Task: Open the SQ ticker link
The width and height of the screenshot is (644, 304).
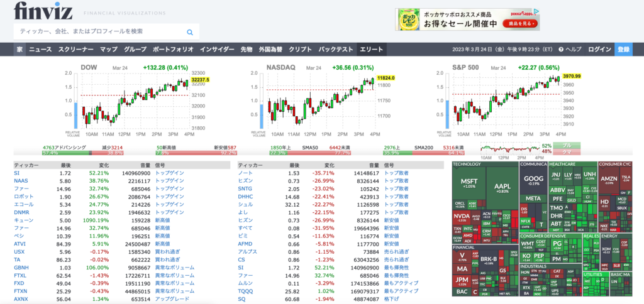Action: click(241, 299)
